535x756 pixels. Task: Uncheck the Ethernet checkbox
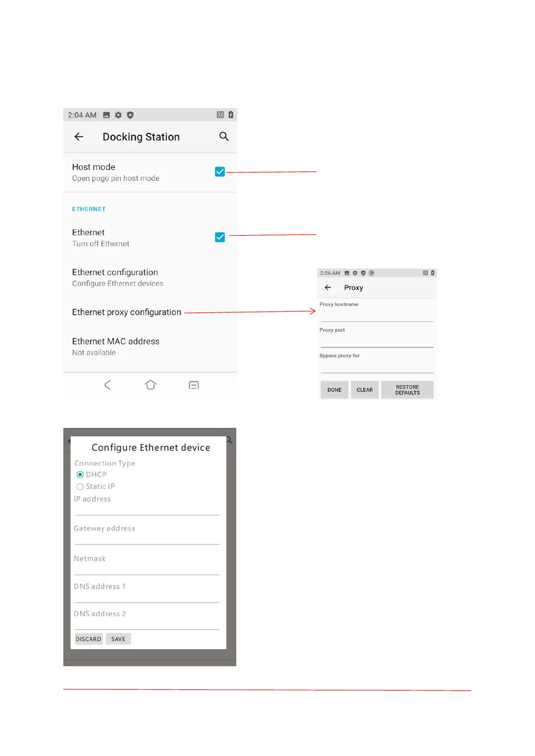(220, 237)
